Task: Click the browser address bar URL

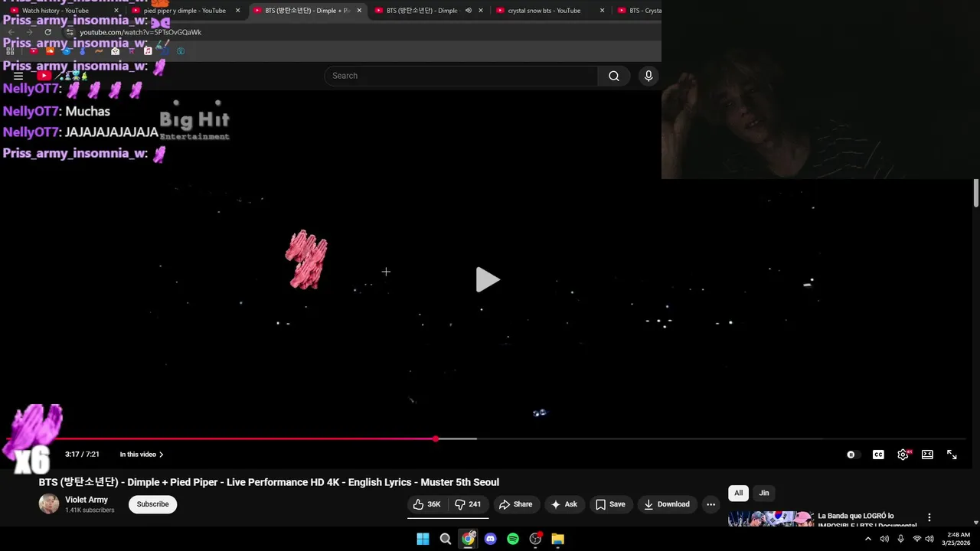Action: [x=140, y=32]
